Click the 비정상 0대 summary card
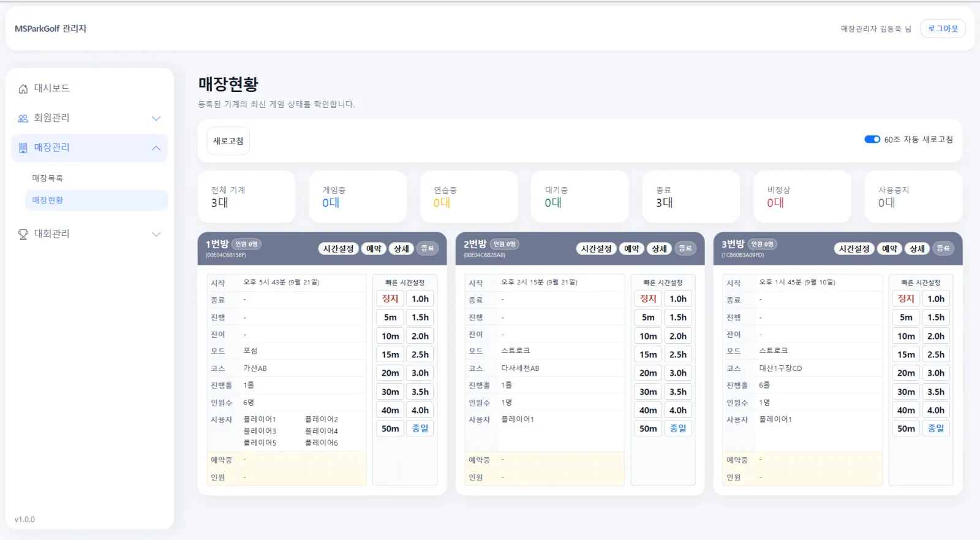The height and width of the screenshot is (540, 980). click(x=802, y=197)
